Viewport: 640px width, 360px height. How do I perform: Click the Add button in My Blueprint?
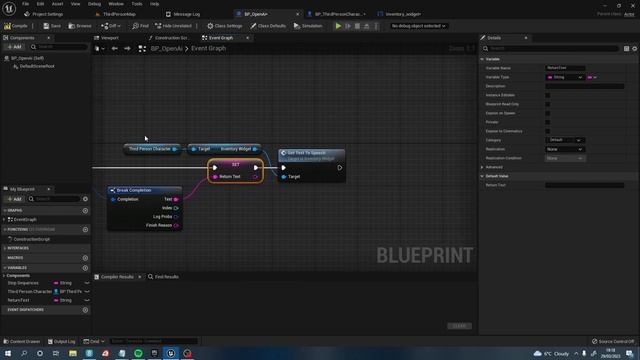click(x=14, y=199)
